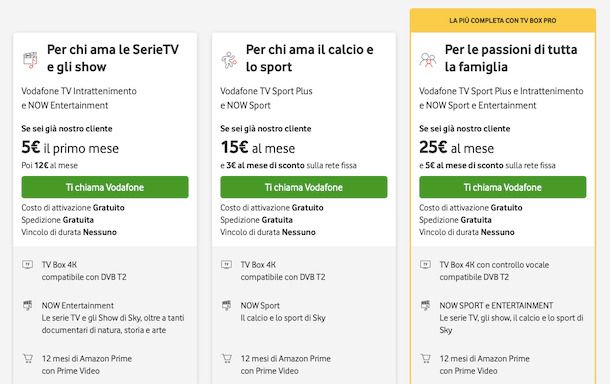610x384 pixels.
Task: Click Ti chiama Vodafone for 25€ plan
Action: 503,187
